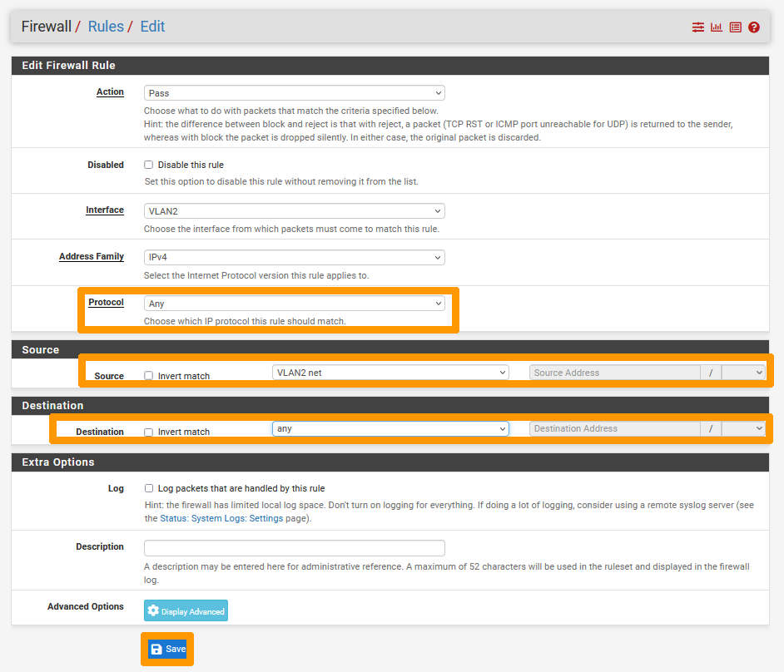This screenshot has width=784, height=672.
Task: Open the Interface dropdown showing VLAN2
Action: [294, 211]
